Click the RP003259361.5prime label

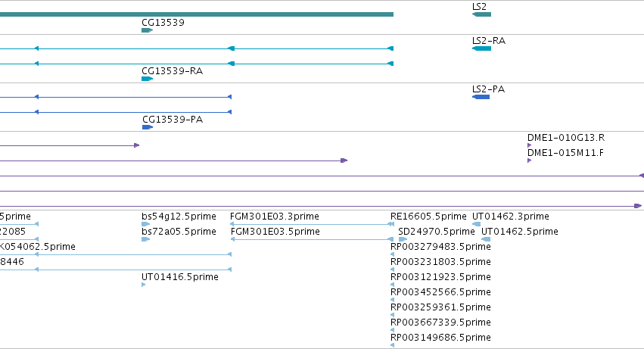tap(440, 307)
